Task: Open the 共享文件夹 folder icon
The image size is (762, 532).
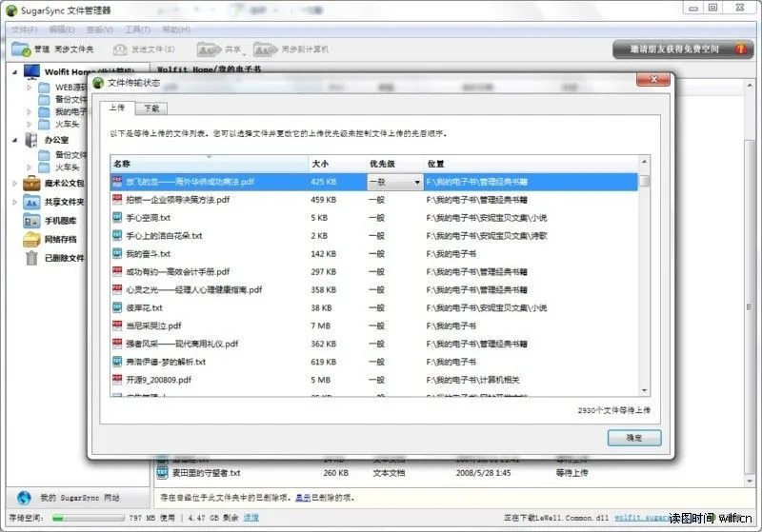Action: pyautogui.click(x=31, y=202)
